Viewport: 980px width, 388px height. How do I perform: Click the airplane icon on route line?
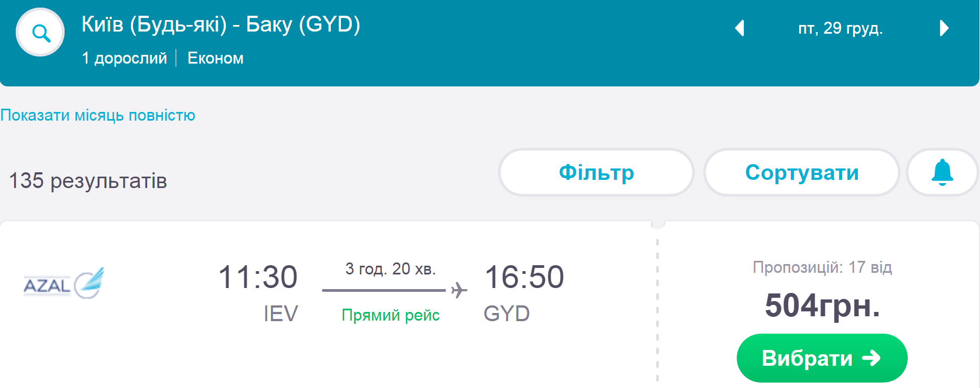coord(459,290)
